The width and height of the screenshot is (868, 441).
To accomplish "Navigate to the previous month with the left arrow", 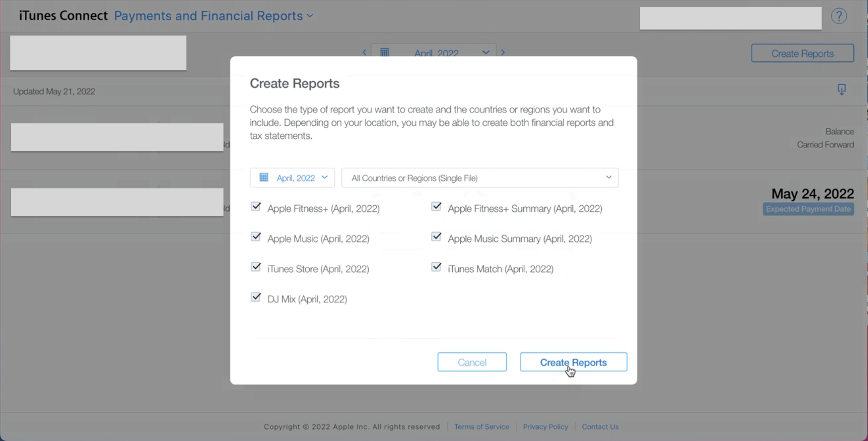I will [364, 52].
